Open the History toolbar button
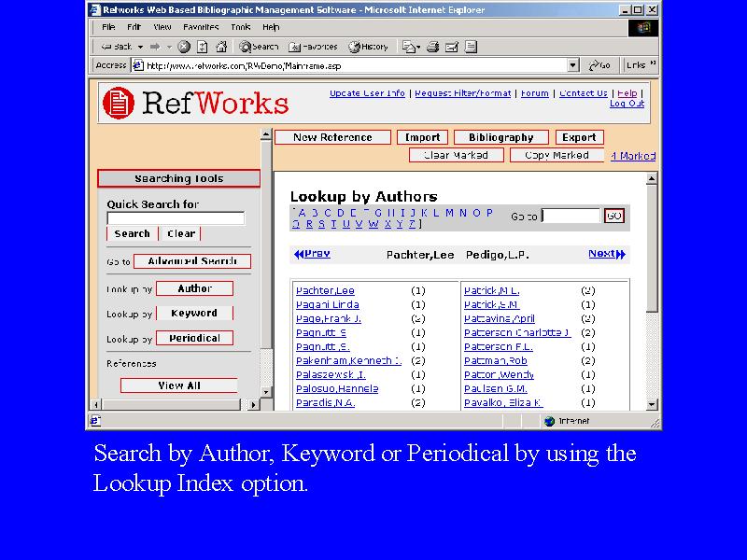747x560 pixels. (368, 47)
